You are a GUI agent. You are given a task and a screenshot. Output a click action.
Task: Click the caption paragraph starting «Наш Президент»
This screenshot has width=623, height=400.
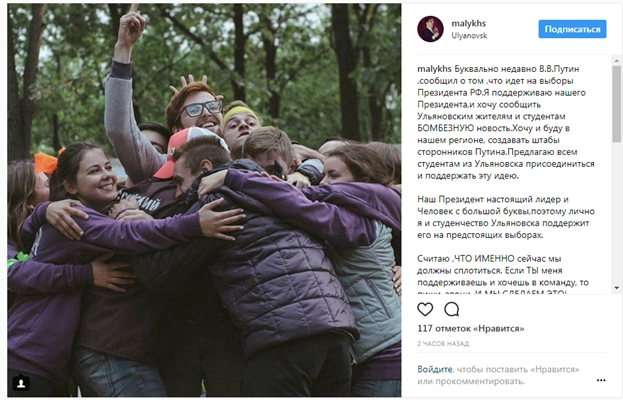[x=506, y=217]
